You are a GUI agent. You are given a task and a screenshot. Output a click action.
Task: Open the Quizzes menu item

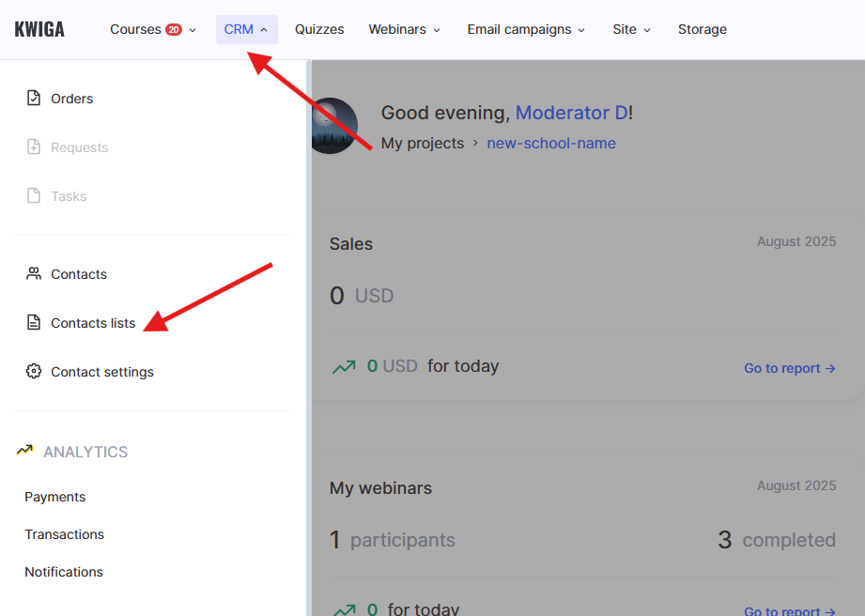pyautogui.click(x=319, y=29)
